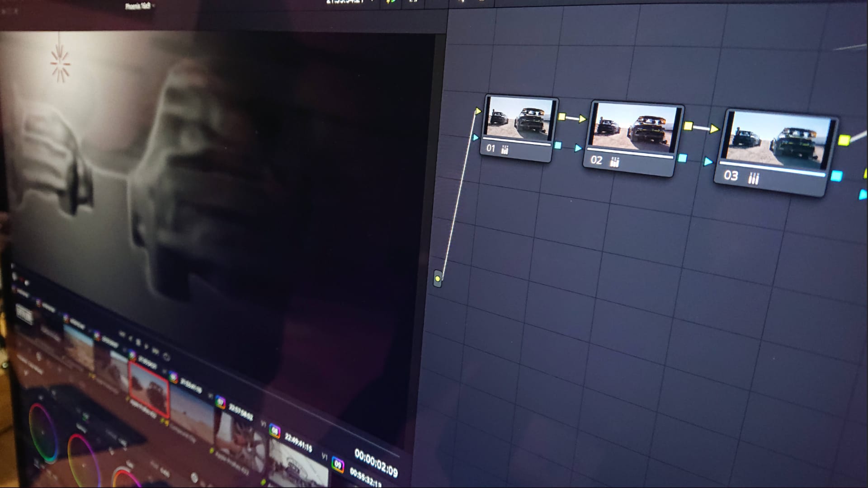The image size is (868, 488).
Task: Click the Lift color wheel
Action: click(x=43, y=432)
